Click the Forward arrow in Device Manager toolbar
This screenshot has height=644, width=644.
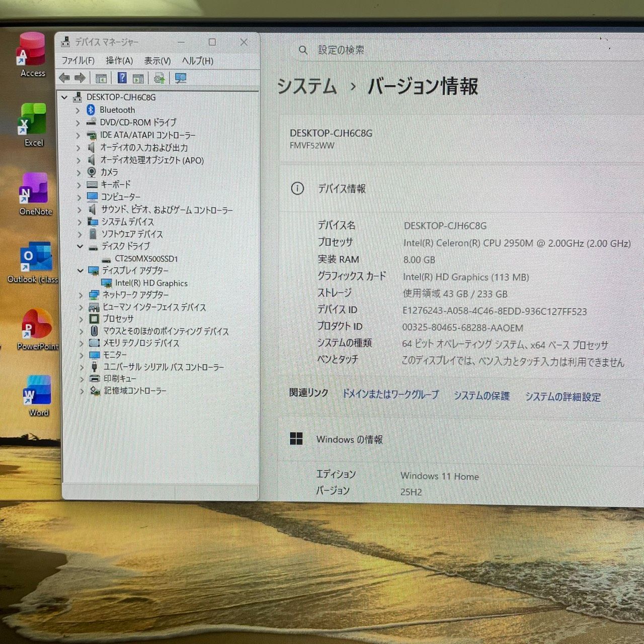point(80,78)
